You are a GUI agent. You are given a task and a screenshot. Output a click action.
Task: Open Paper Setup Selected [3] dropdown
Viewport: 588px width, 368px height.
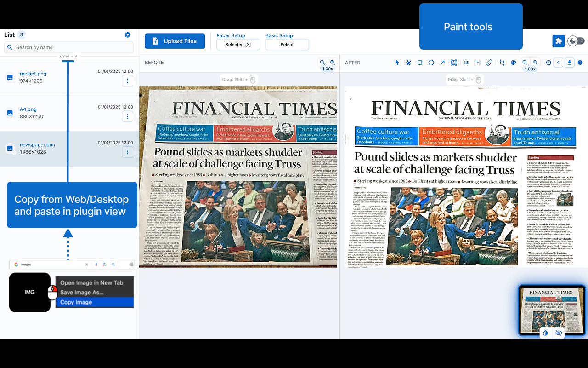pos(238,45)
